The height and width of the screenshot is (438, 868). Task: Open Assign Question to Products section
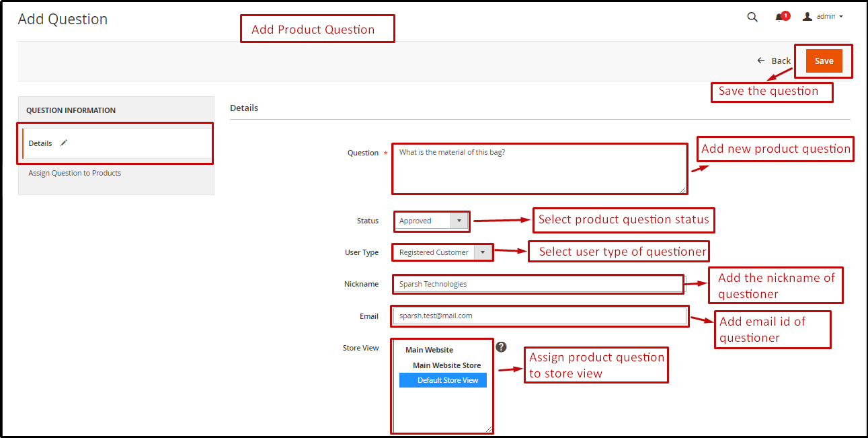[74, 173]
